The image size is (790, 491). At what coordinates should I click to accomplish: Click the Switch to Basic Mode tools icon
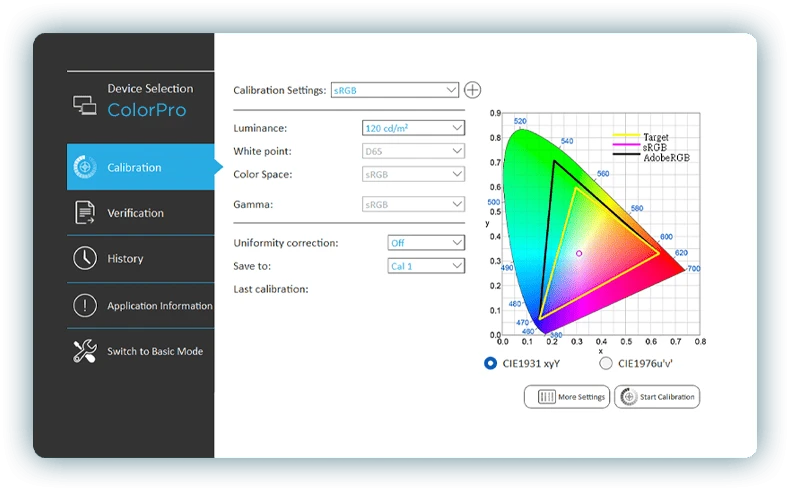(x=85, y=351)
